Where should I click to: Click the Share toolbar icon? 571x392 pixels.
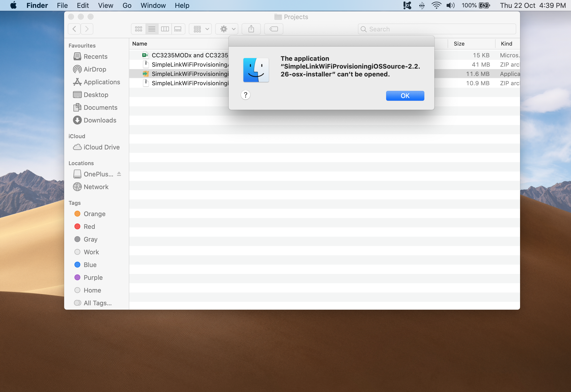tap(251, 29)
